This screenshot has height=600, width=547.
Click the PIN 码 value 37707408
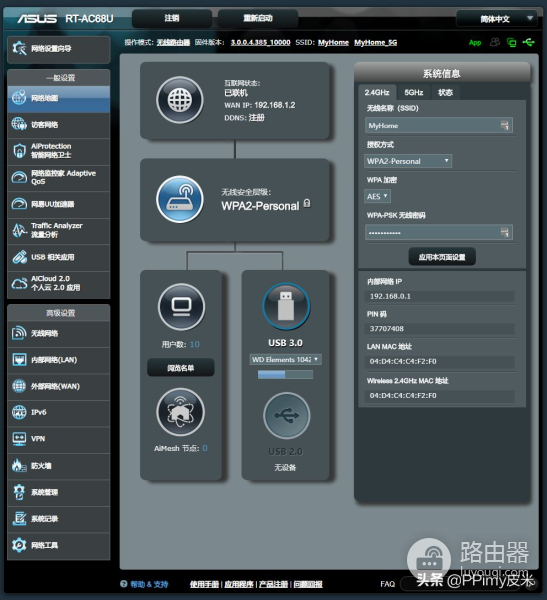pyautogui.click(x=387, y=329)
